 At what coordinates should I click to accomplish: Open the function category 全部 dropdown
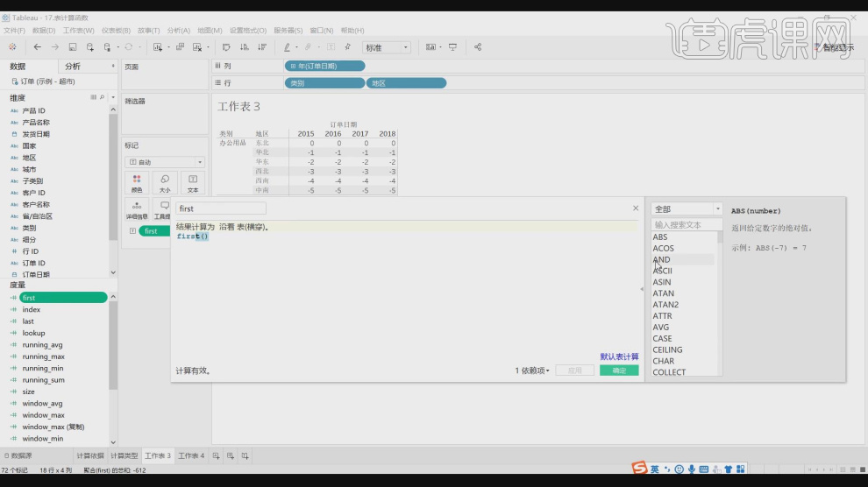pyautogui.click(x=686, y=209)
